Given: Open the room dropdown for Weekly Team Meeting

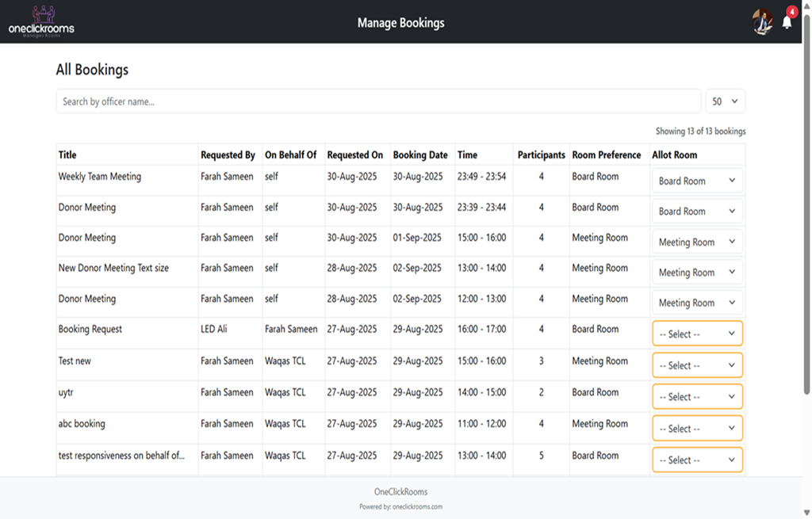Looking at the screenshot, I should [696, 180].
